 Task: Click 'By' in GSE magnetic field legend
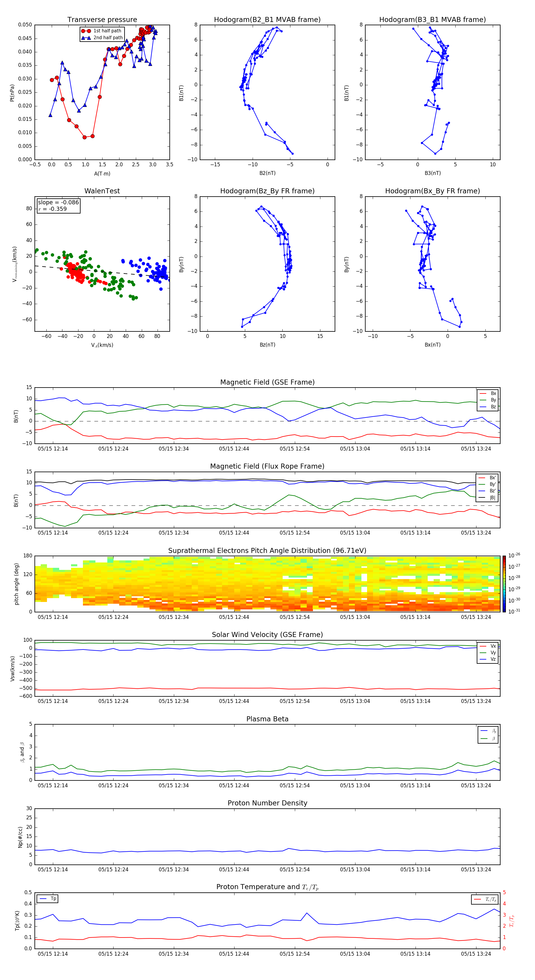tap(488, 400)
